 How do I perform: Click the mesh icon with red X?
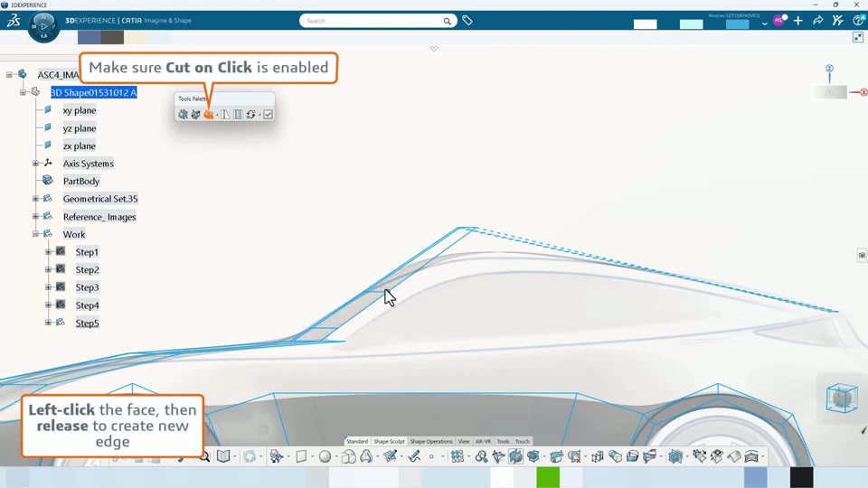(575, 456)
